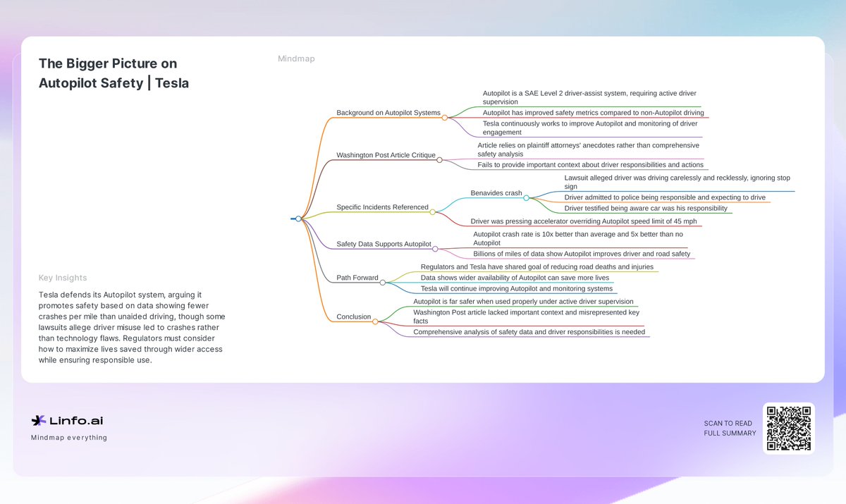Click node Billions of miles of data show
Screen dimensions: 846x504
click(582, 254)
